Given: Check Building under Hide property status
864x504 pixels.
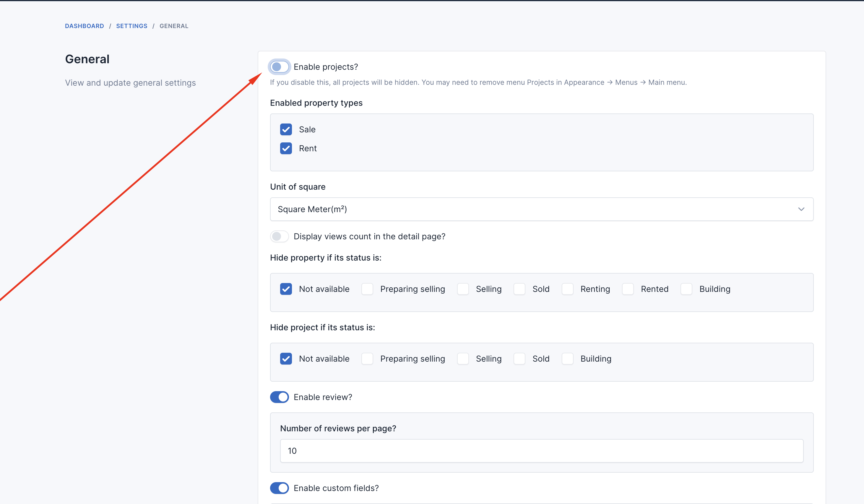Looking at the screenshot, I should click(x=686, y=289).
